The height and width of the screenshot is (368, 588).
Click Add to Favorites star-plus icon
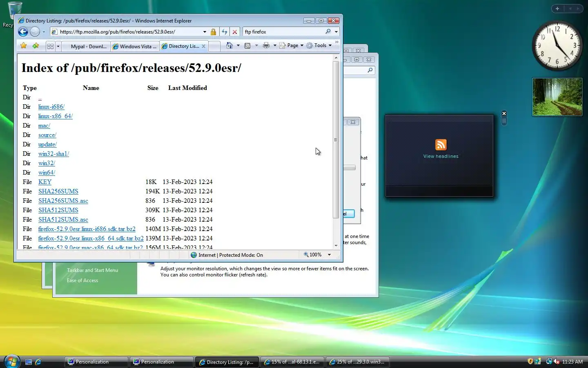tap(36, 46)
